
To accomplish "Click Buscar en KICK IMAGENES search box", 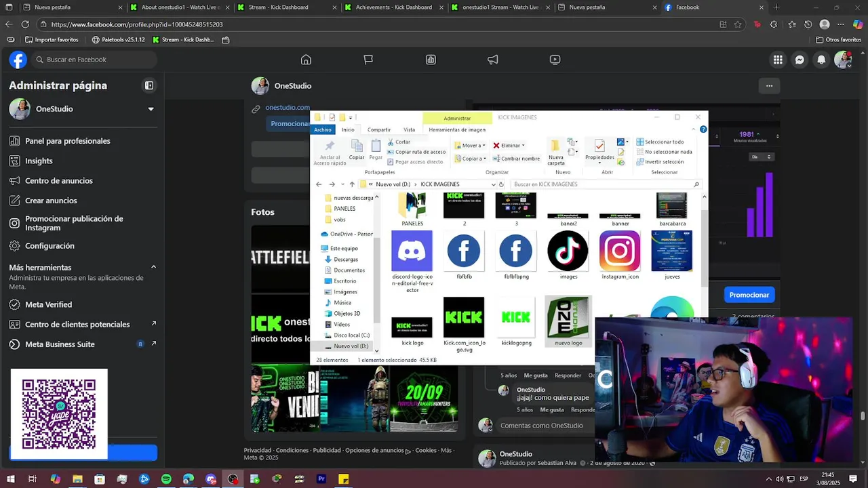I will 605,184.
